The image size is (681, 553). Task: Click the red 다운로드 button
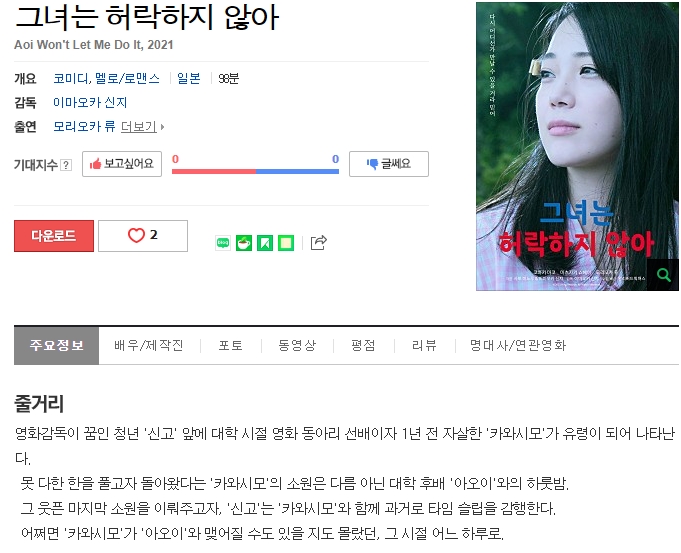pyautogui.click(x=54, y=236)
